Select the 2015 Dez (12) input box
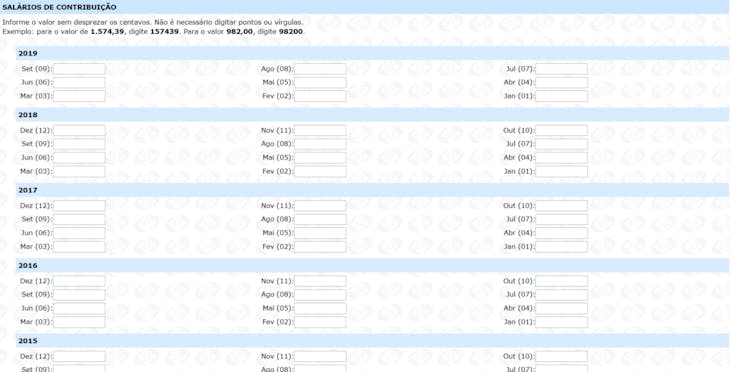Screen dimensions: 730x372 (79, 357)
